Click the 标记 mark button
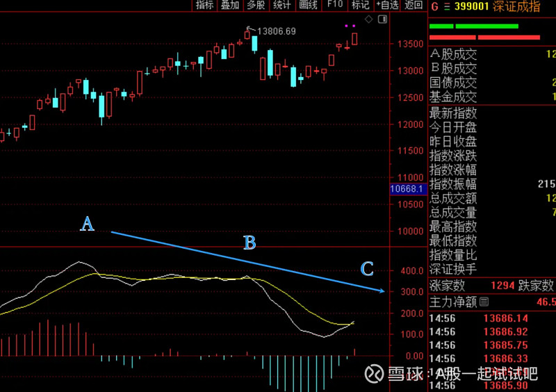Screen dimensions: 556x392 point(361,5)
